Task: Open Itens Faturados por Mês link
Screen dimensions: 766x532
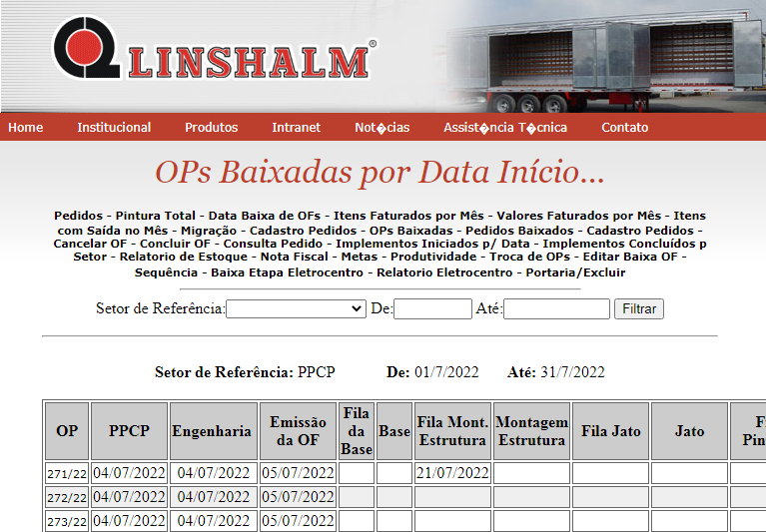Action: (408, 216)
